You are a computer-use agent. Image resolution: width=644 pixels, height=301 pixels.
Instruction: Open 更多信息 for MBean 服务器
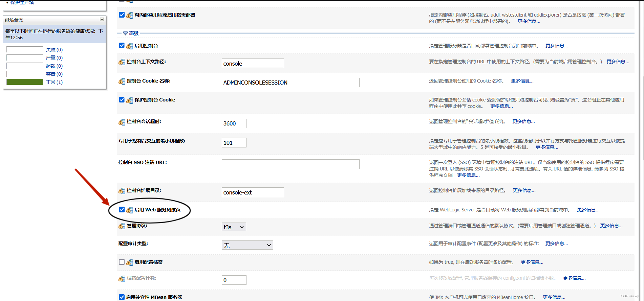pyautogui.click(x=554, y=297)
